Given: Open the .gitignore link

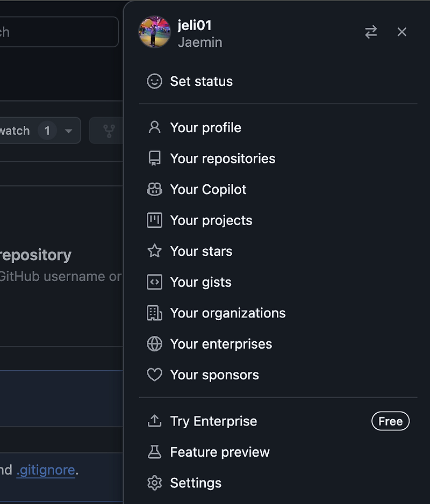Looking at the screenshot, I should [46, 470].
